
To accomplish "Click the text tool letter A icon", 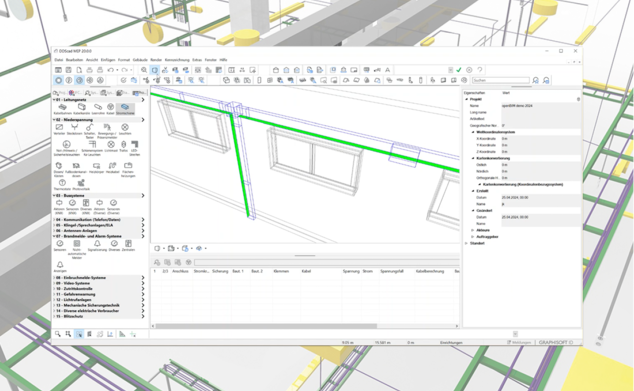I will coord(387,70).
